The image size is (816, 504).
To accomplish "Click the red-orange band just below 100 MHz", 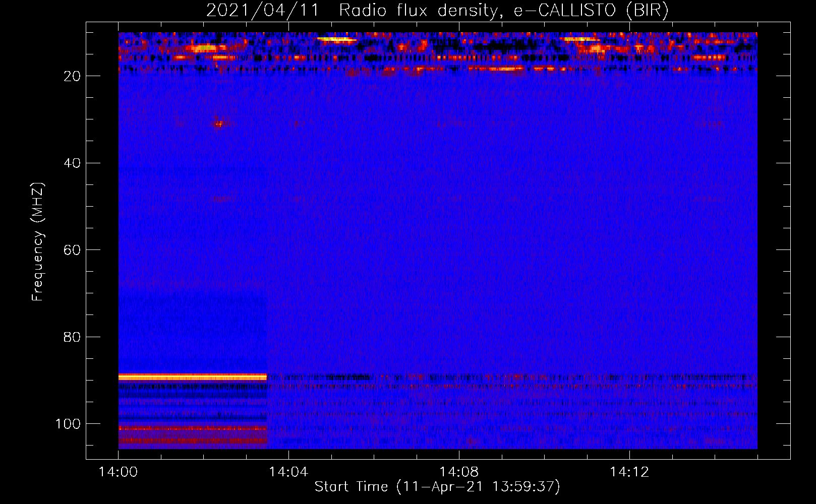I will click(193, 428).
